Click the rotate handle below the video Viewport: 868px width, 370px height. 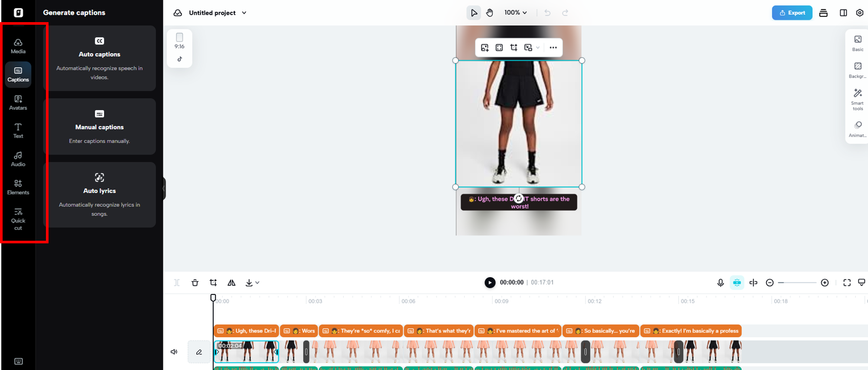click(519, 198)
